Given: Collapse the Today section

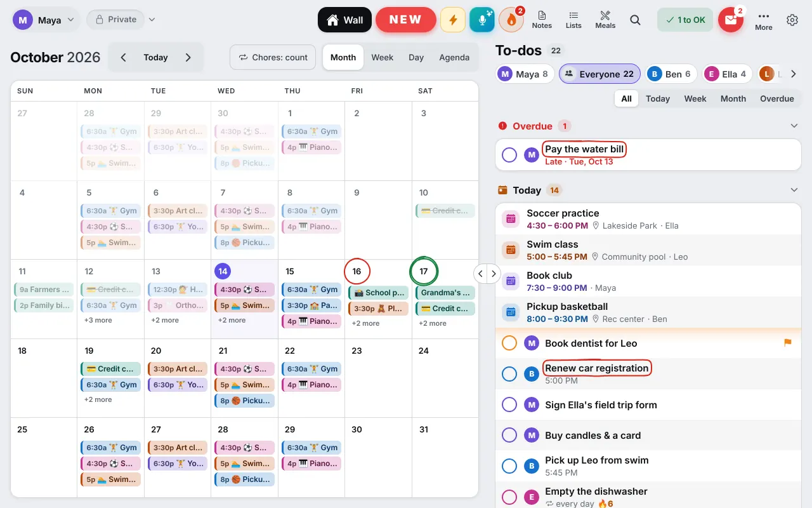Looking at the screenshot, I should (794, 190).
